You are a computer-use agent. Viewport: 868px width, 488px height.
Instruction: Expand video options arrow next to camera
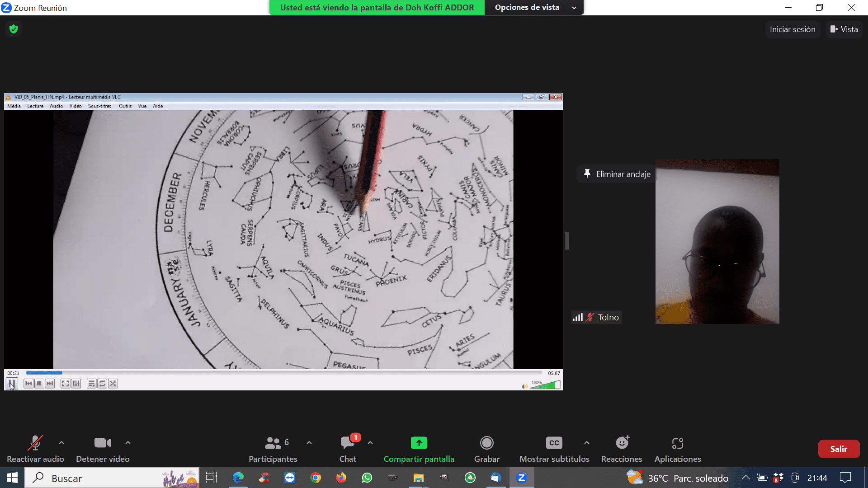click(x=128, y=443)
